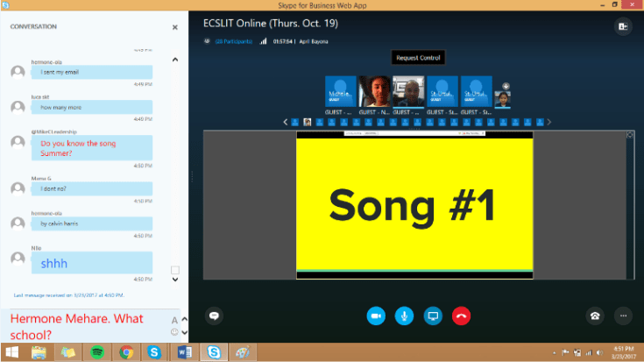Open the emoticon picker smiley
This screenshot has width=644, height=362.
click(174, 332)
